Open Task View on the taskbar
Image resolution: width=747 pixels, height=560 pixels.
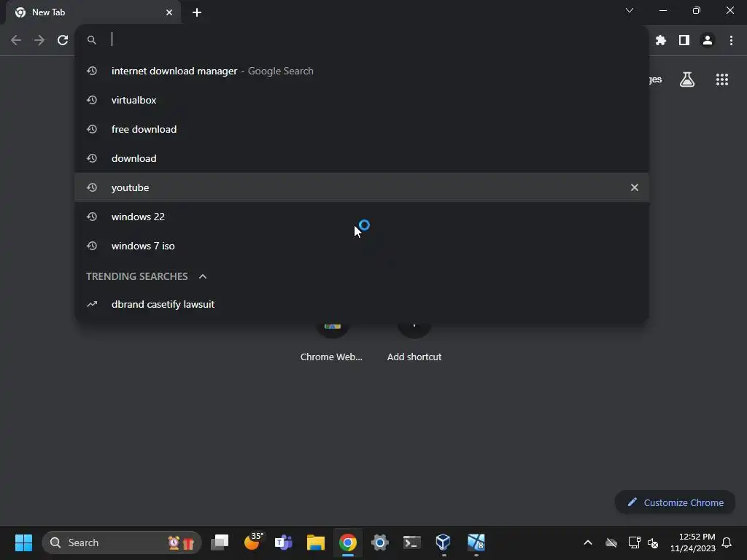click(x=220, y=542)
